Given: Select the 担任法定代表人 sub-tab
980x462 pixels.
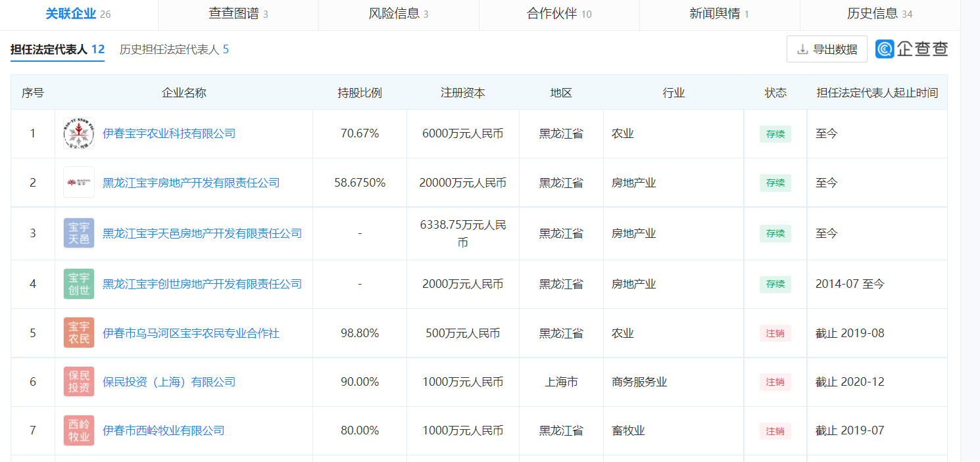Looking at the screenshot, I should point(57,49).
